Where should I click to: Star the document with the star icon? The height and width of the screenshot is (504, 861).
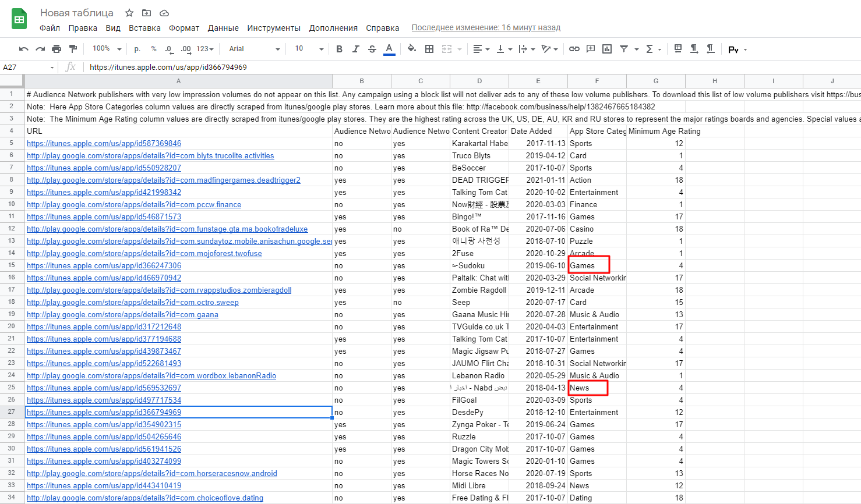point(129,13)
